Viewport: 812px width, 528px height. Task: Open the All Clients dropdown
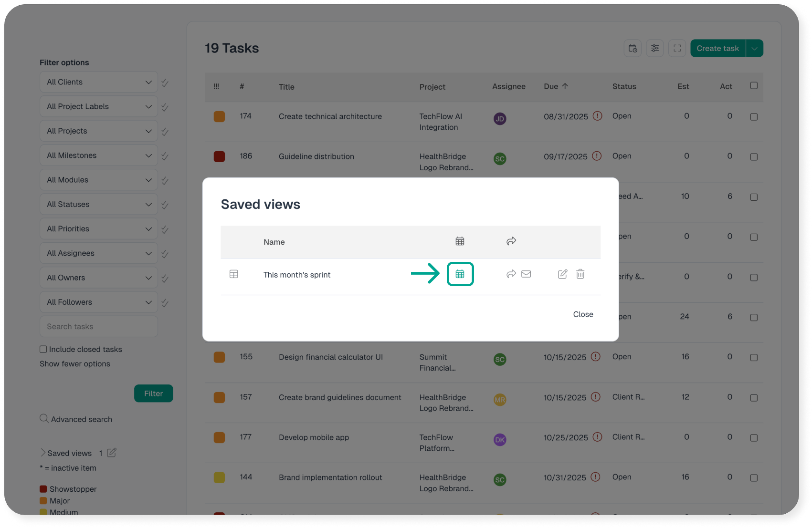pos(99,82)
